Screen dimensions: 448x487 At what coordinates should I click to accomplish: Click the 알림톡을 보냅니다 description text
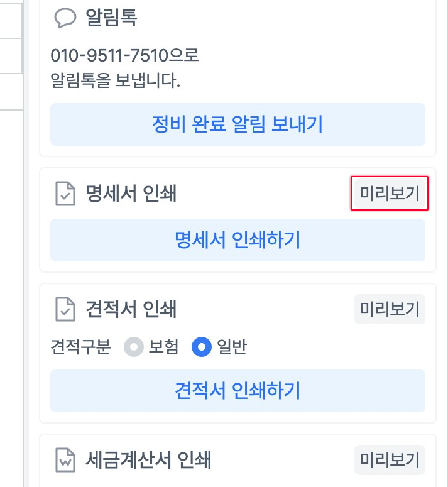[114, 80]
